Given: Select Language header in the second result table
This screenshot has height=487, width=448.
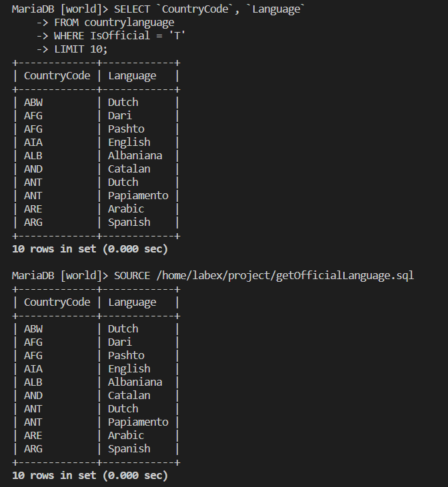Looking at the screenshot, I should click(132, 302).
